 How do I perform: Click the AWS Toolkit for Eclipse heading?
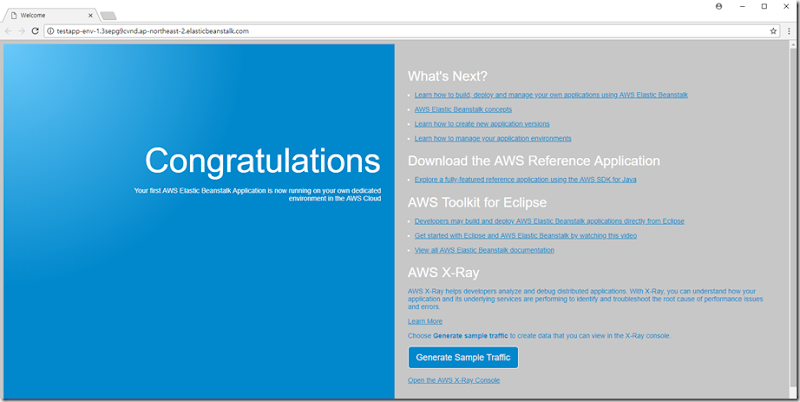point(477,203)
